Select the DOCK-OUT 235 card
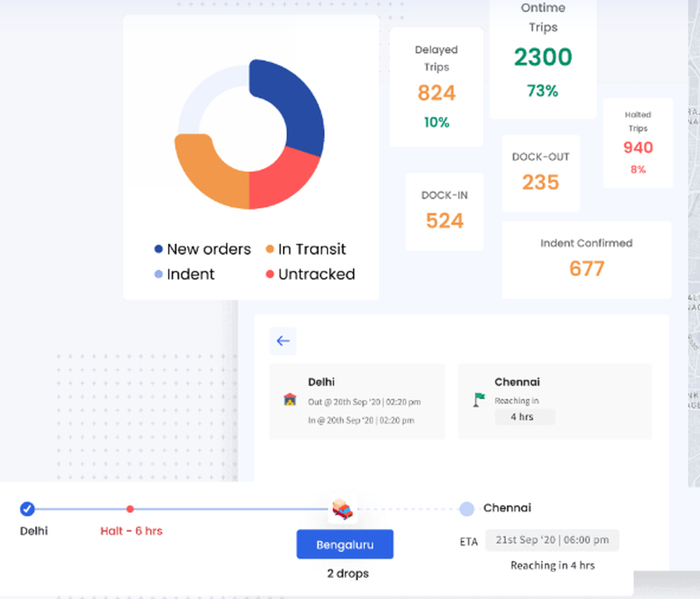 point(540,174)
